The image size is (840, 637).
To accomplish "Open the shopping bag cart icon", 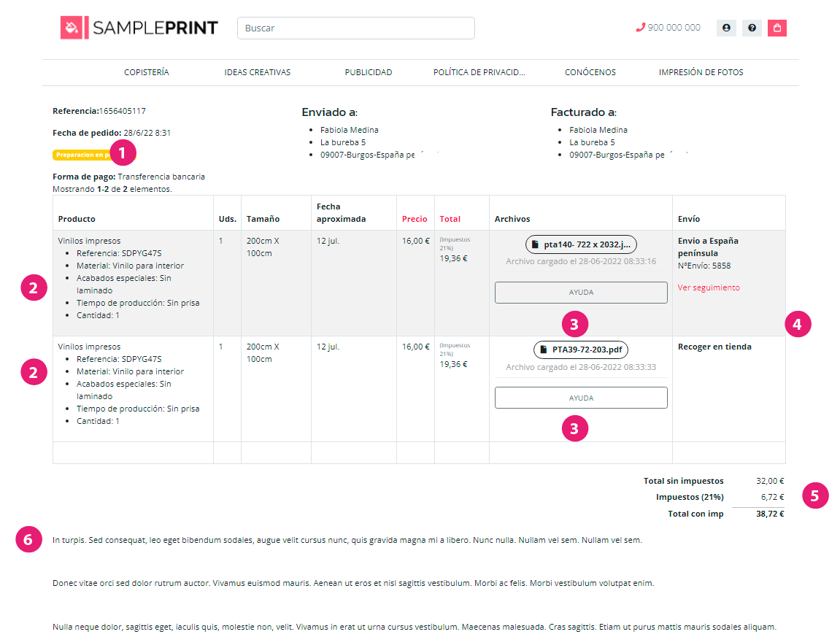I will click(777, 28).
